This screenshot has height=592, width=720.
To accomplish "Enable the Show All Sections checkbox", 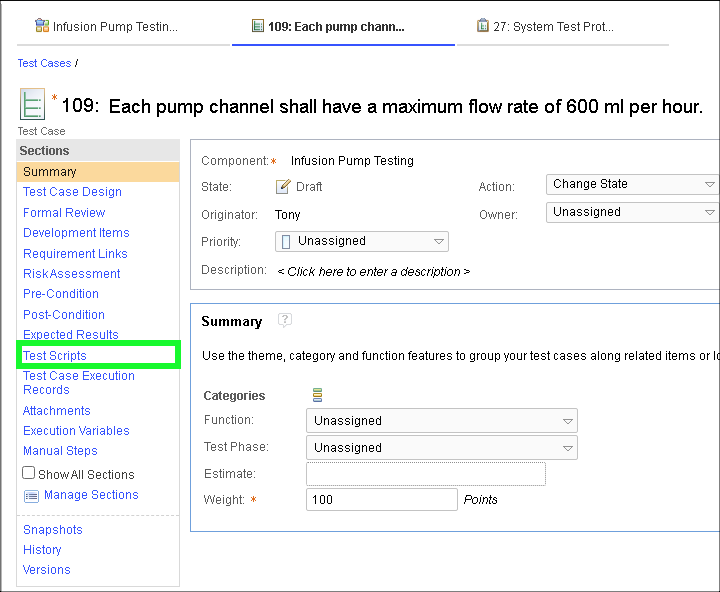I will click(x=29, y=473).
